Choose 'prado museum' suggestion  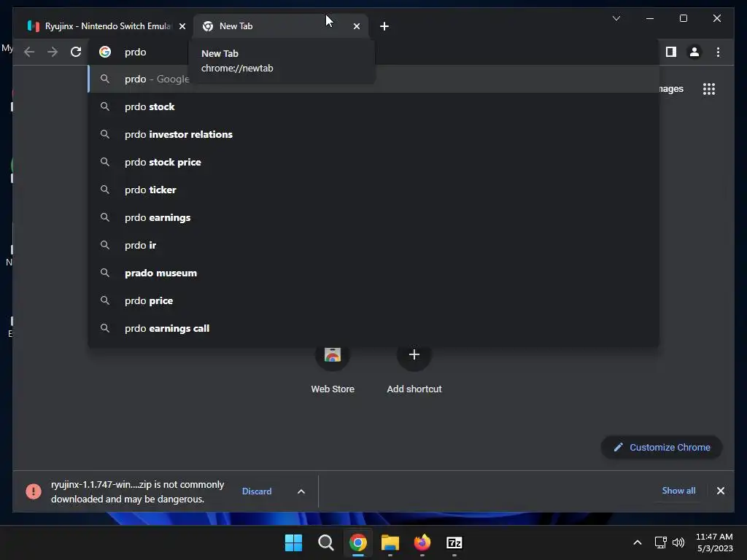pos(373,273)
